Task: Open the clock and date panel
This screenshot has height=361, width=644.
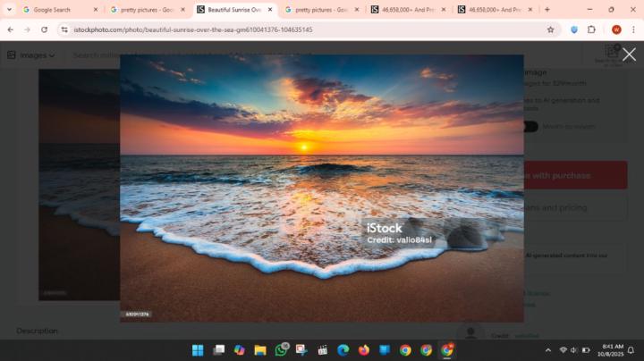Action: [610, 350]
